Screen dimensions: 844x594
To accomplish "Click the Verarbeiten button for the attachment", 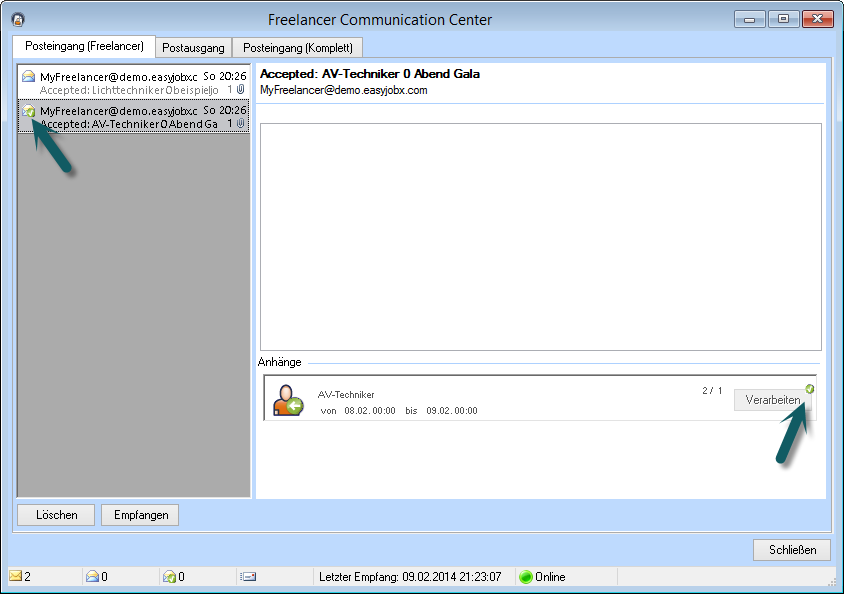I will (772, 400).
